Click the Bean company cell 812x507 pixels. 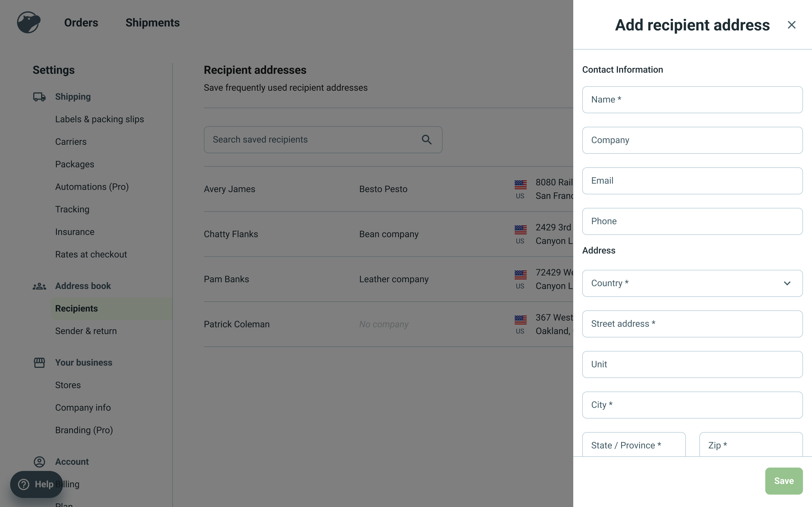click(x=389, y=234)
